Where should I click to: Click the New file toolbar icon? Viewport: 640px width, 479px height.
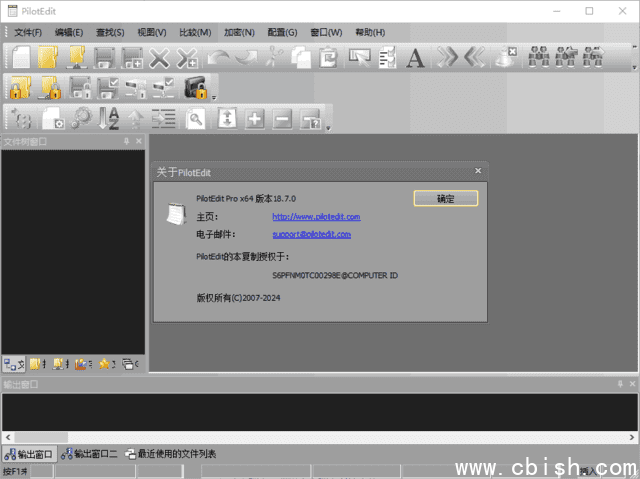click(x=21, y=57)
